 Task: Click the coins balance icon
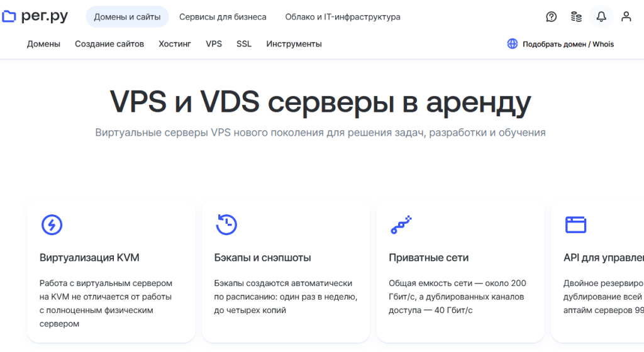point(576,17)
